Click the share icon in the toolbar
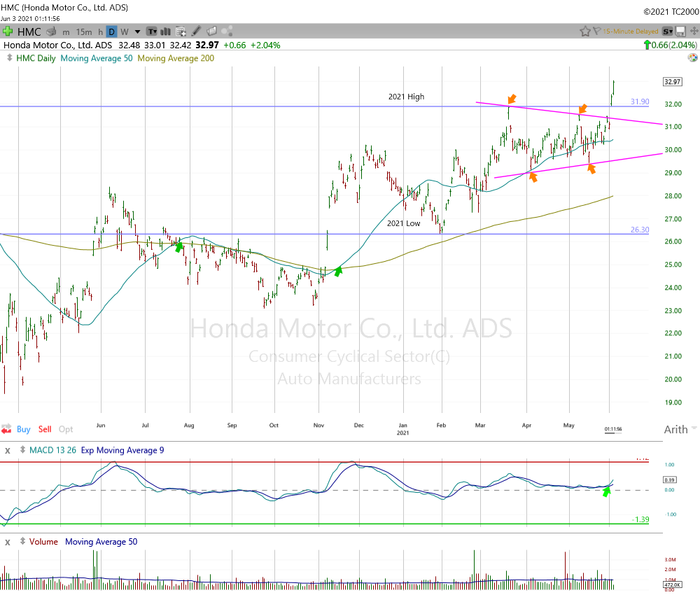The height and width of the screenshot is (595, 700). pyautogui.click(x=227, y=31)
